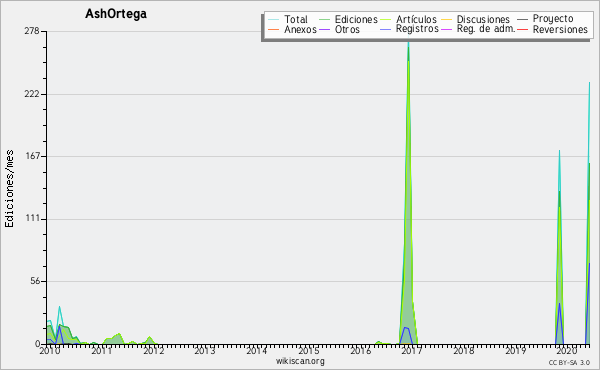Click the 111 y-axis value
Viewport: 600px width, 370px height.
pos(33,218)
